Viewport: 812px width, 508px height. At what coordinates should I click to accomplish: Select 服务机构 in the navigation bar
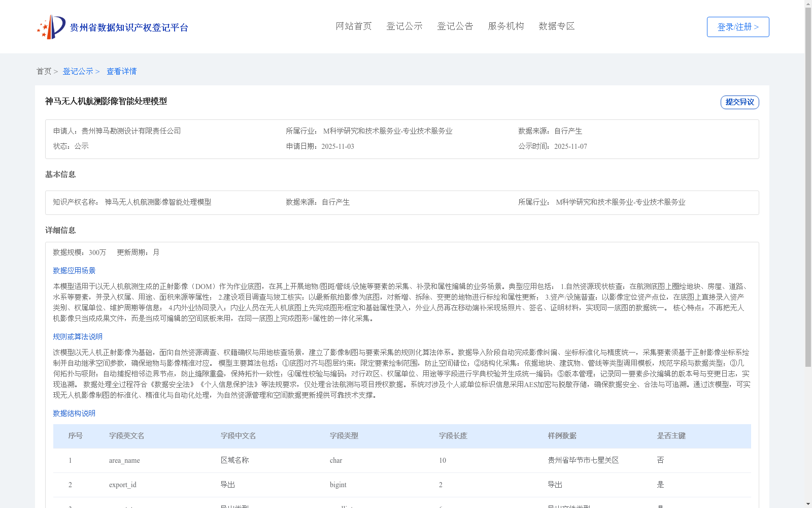(506, 26)
